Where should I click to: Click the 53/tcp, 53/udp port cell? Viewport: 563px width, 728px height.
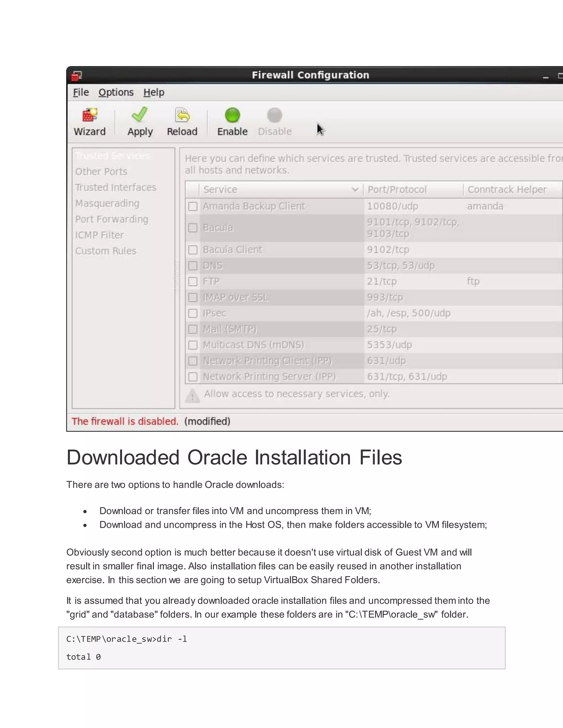pos(401,266)
